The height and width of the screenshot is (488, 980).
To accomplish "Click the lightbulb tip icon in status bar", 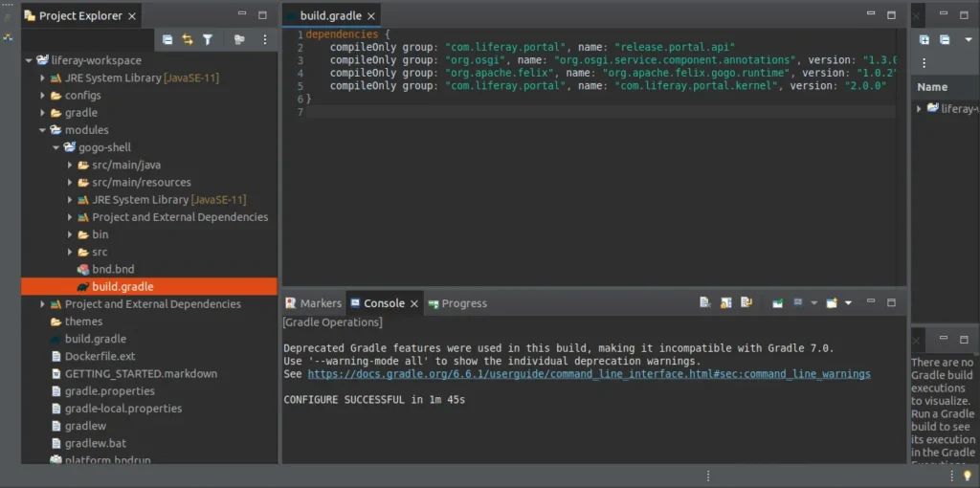I will click(968, 476).
